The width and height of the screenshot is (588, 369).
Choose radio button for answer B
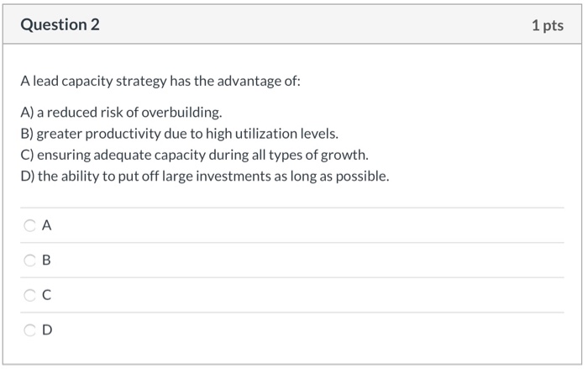(x=29, y=260)
